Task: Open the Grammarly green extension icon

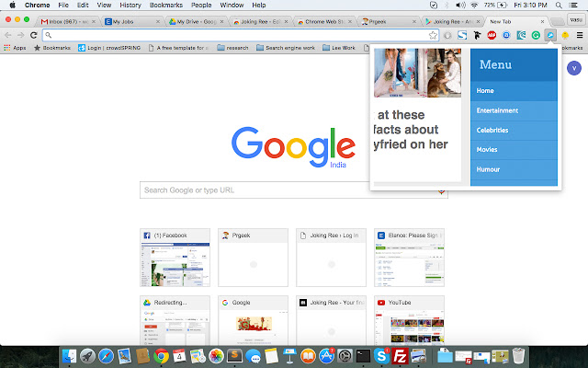Action: [536, 35]
